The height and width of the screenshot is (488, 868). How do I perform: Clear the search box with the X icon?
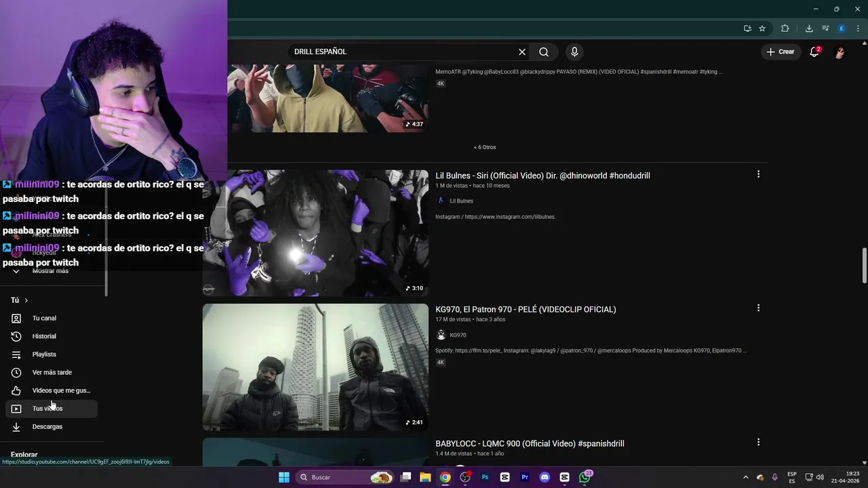tap(522, 52)
